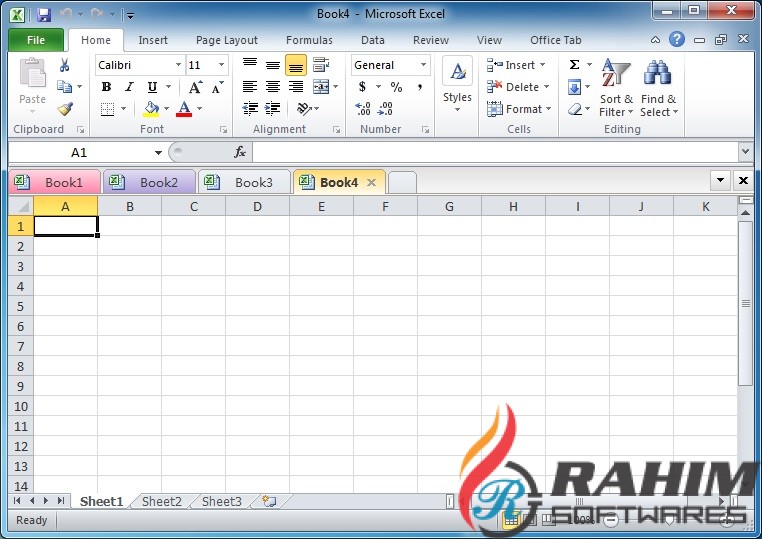Screen dimensions: 762x539
Task: Align text left
Action: click(250, 87)
